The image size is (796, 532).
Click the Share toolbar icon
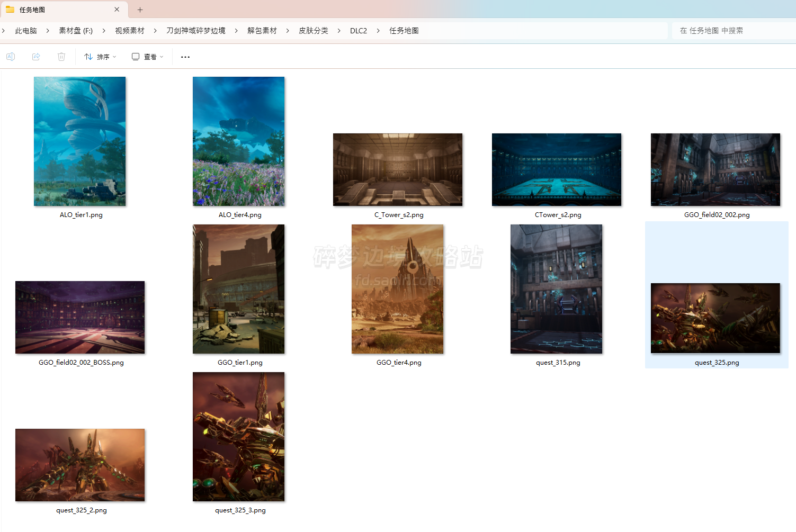[36, 57]
